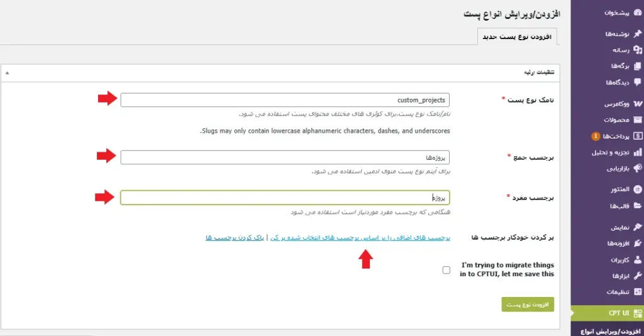This screenshot has height=336, width=644.
Task: Switch to افزودن نوع پست جدید tab
Action: (x=517, y=36)
